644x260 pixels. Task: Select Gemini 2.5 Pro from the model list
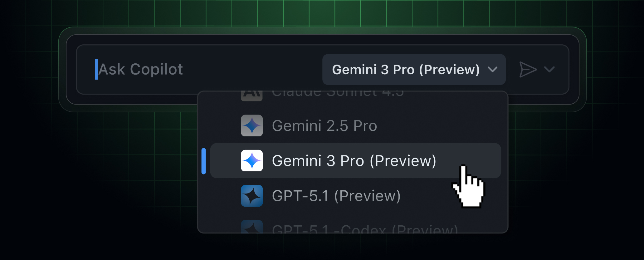(324, 125)
